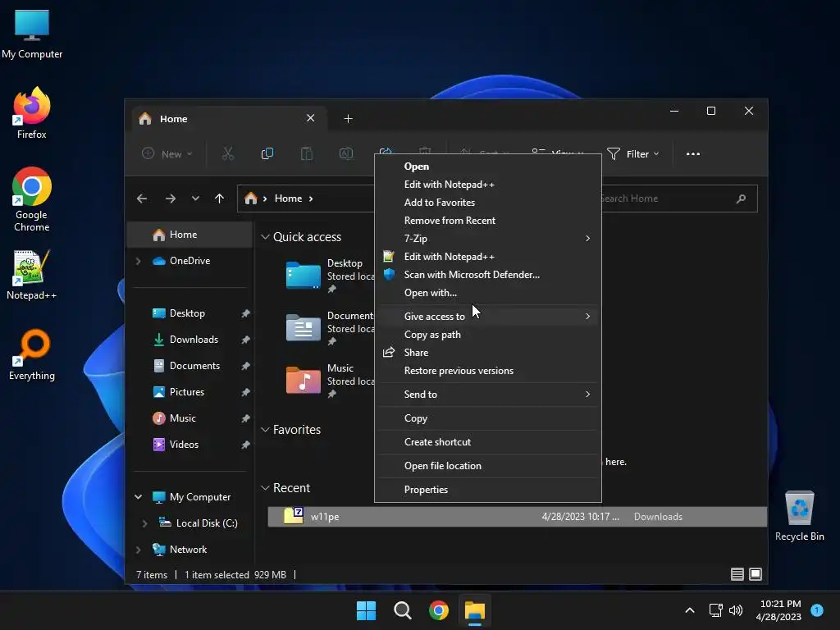Open the See more ellipsis menu

[x=692, y=153]
